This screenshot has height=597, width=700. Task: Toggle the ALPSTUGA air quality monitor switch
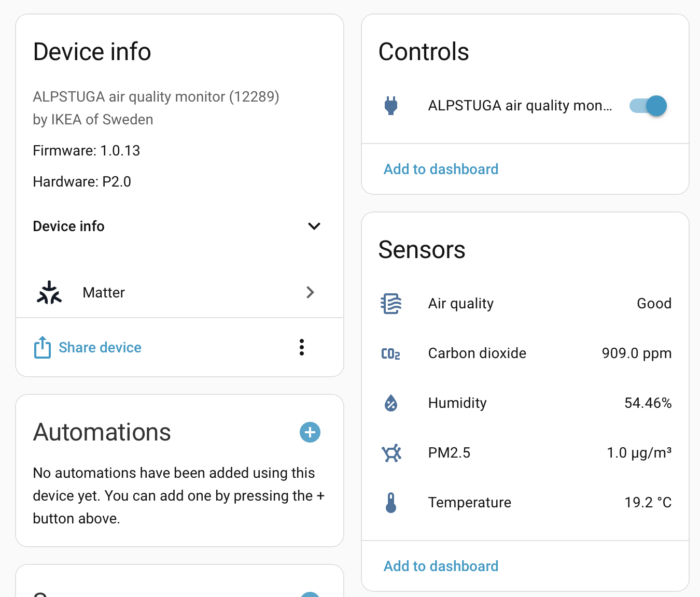[648, 106]
